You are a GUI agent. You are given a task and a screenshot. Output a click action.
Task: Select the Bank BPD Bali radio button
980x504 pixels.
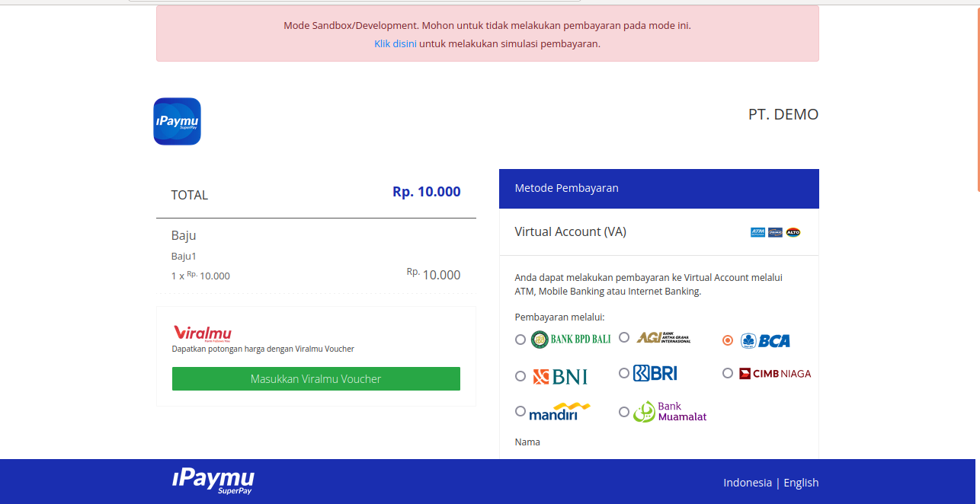520,340
